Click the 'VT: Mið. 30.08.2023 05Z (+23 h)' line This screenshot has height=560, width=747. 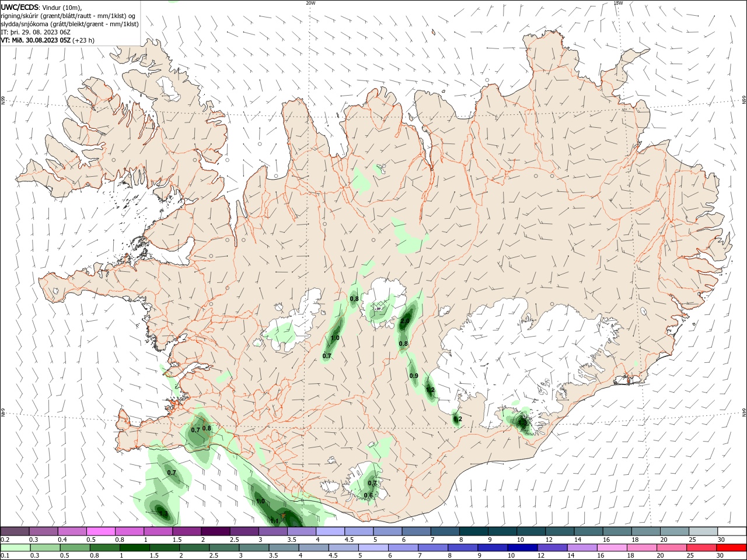pyautogui.click(x=48, y=40)
